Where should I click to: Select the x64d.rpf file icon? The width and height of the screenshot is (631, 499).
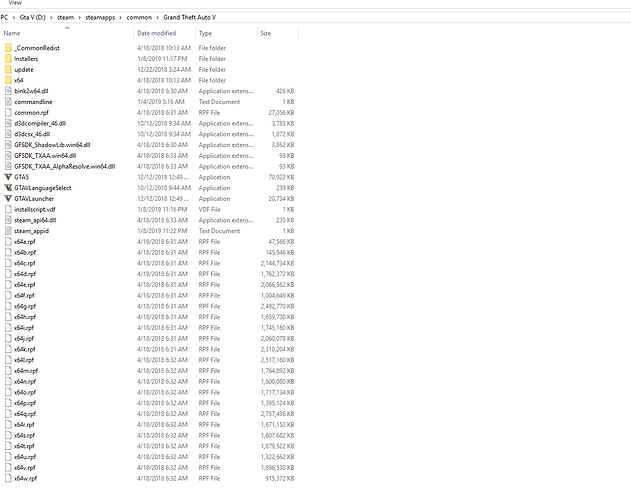(8, 274)
